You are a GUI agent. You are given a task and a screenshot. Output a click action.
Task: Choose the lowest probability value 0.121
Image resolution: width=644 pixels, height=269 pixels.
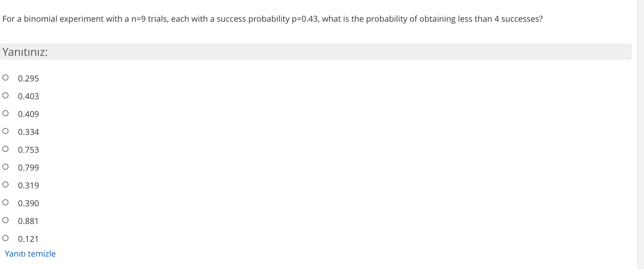[x=5, y=238]
